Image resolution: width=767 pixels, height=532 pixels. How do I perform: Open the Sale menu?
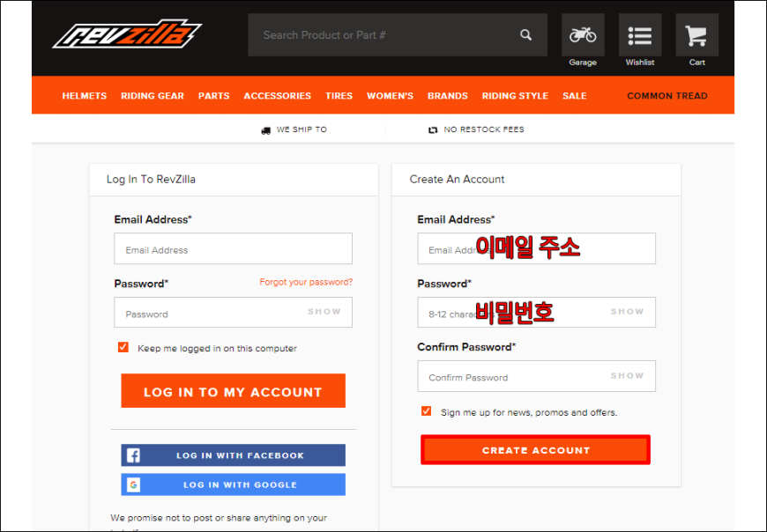[574, 96]
